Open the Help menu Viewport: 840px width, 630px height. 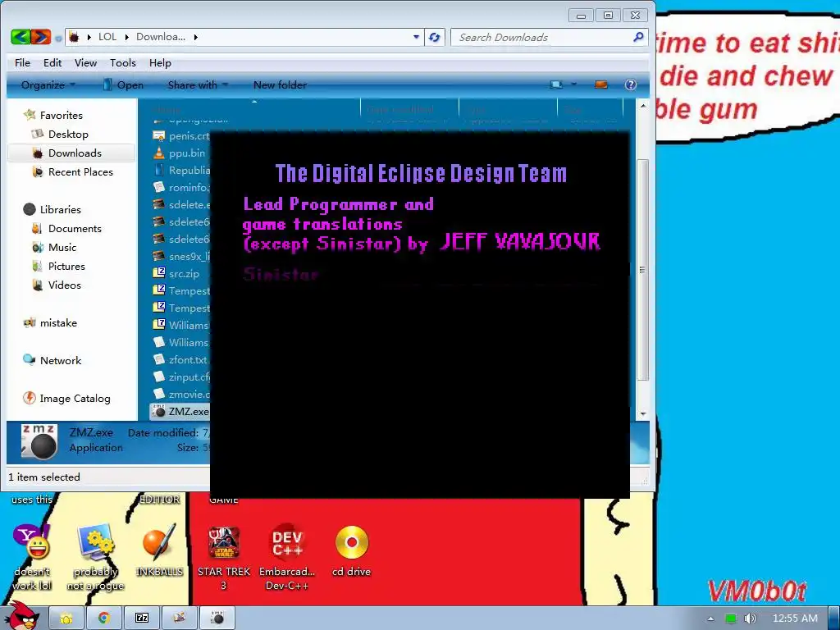pos(160,62)
